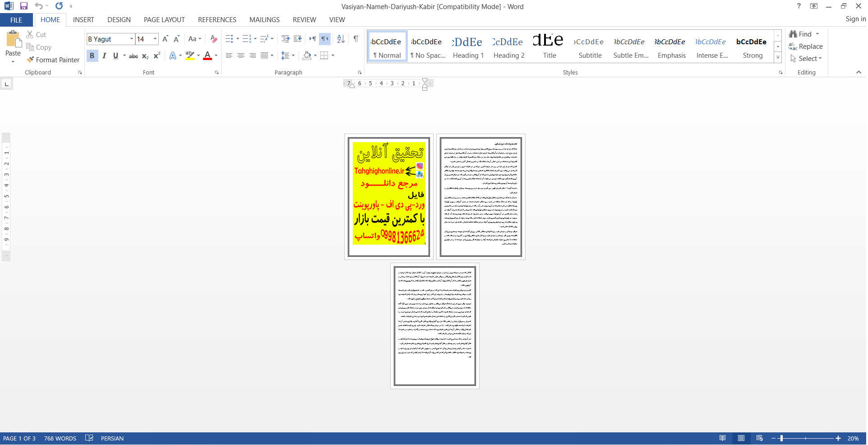Switch to Web Layout view in status bar

[760, 438]
